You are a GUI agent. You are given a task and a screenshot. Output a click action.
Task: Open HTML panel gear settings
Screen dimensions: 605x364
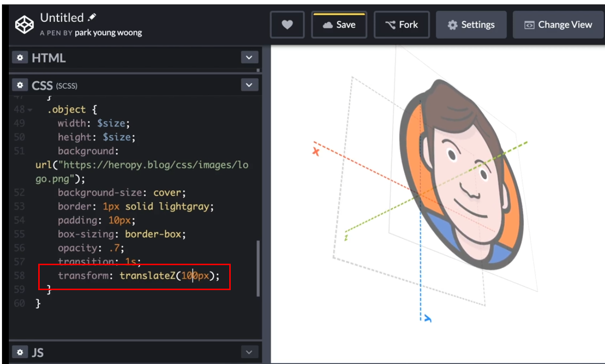[20, 58]
